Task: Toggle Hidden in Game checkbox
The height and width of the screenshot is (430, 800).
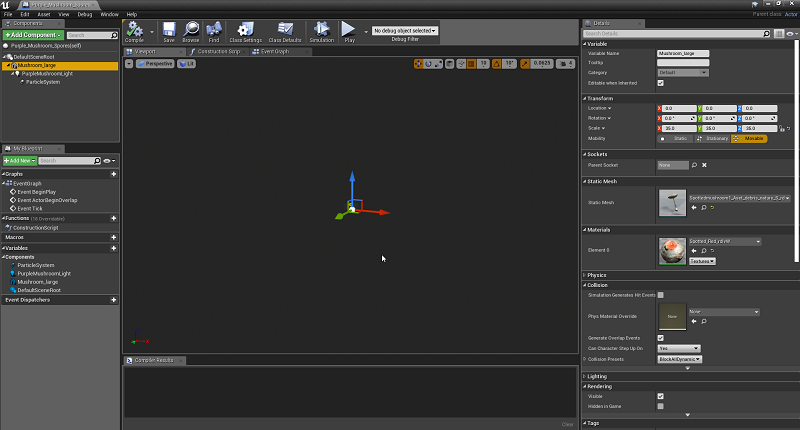Action: 661,406
